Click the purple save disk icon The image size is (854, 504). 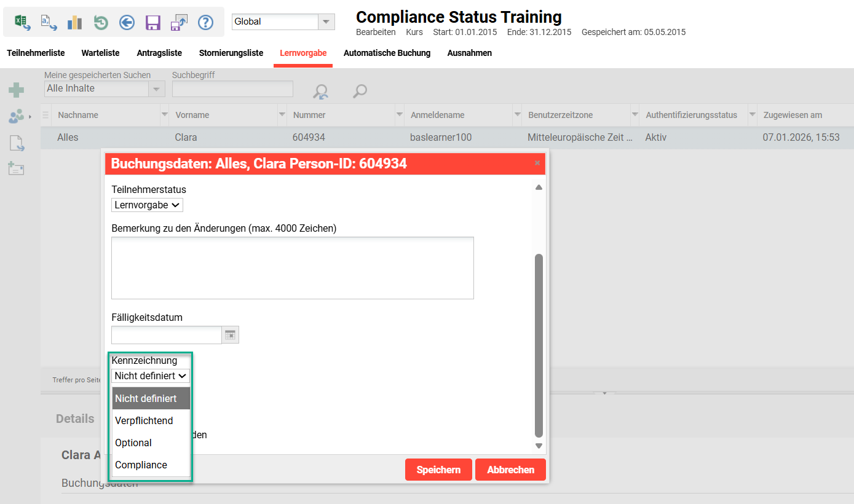(153, 23)
